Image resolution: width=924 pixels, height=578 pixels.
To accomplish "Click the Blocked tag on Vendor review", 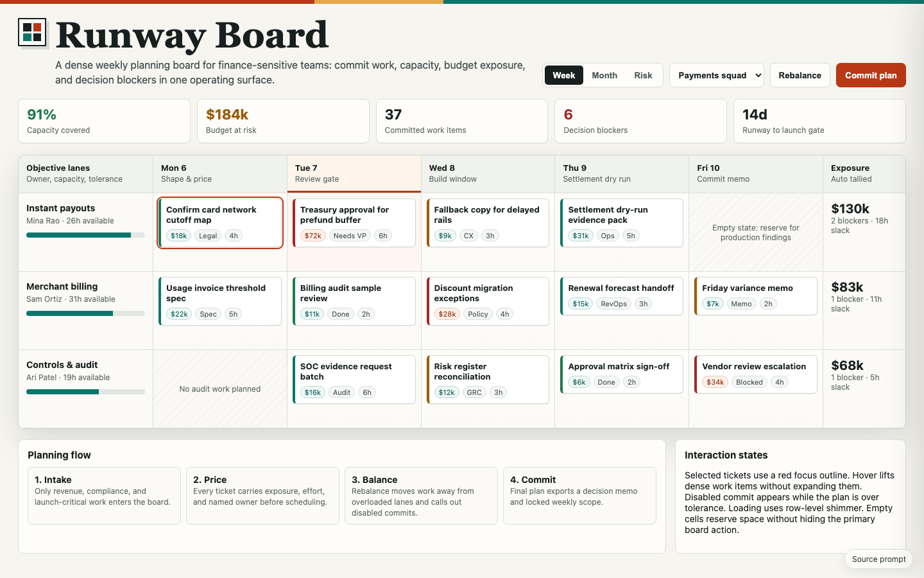I will tap(749, 382).
